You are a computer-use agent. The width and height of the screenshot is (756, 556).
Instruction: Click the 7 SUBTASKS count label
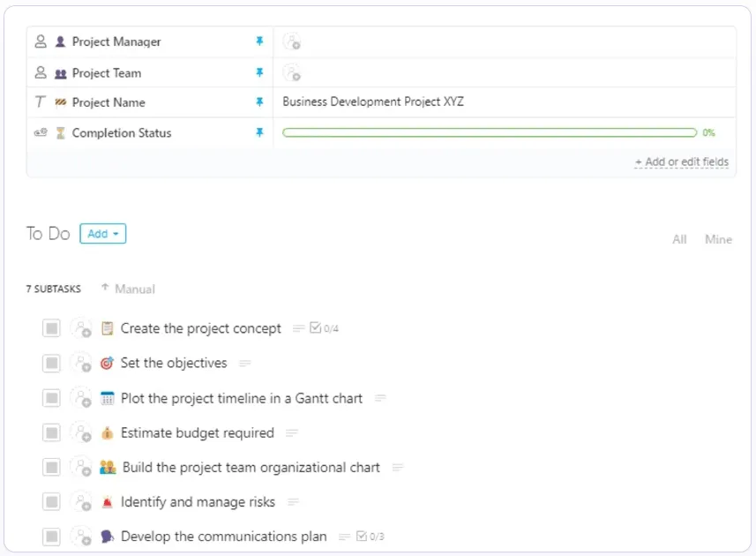pos(54,289)
